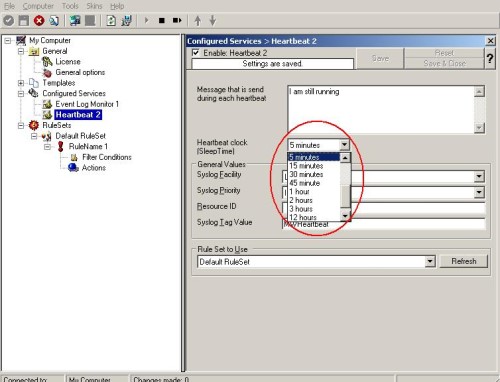Open the Rule Set to Use dropdown

pos(430,262)
